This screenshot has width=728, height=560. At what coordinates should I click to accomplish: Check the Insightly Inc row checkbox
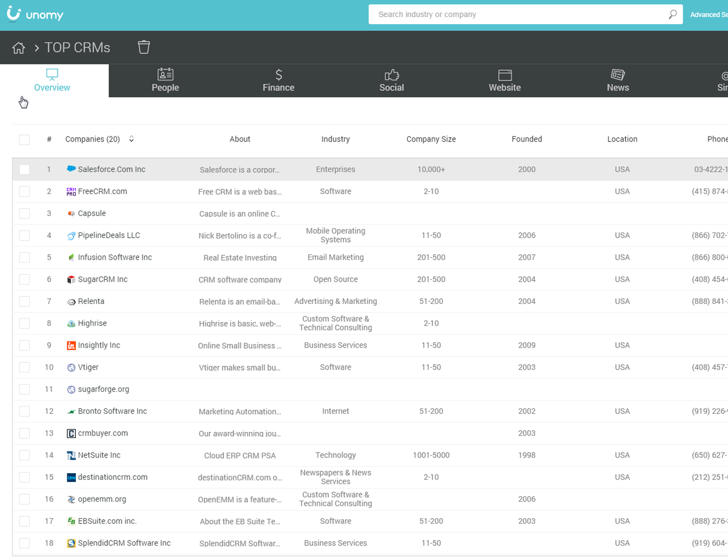[x=24, y=345]
